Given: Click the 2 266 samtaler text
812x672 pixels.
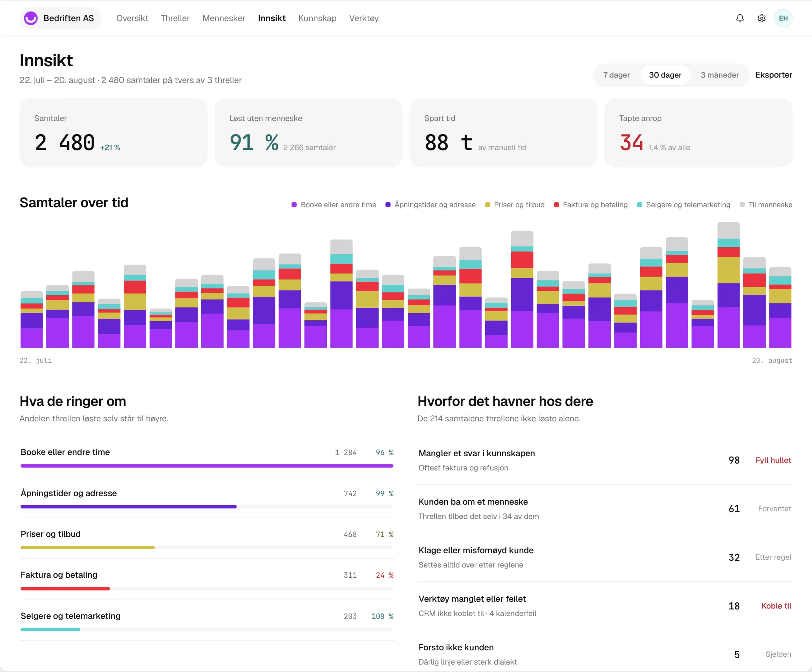Looking at the screenshot, I should pos(309,147).
